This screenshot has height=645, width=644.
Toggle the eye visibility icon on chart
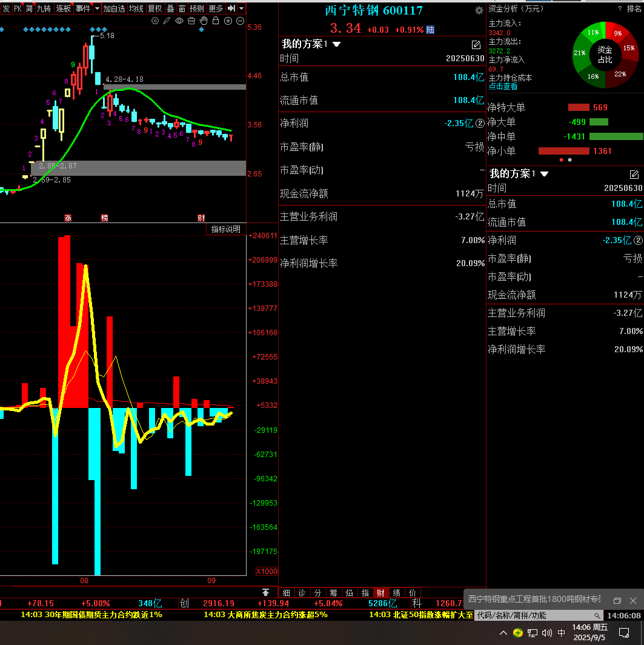coord(179,21)
